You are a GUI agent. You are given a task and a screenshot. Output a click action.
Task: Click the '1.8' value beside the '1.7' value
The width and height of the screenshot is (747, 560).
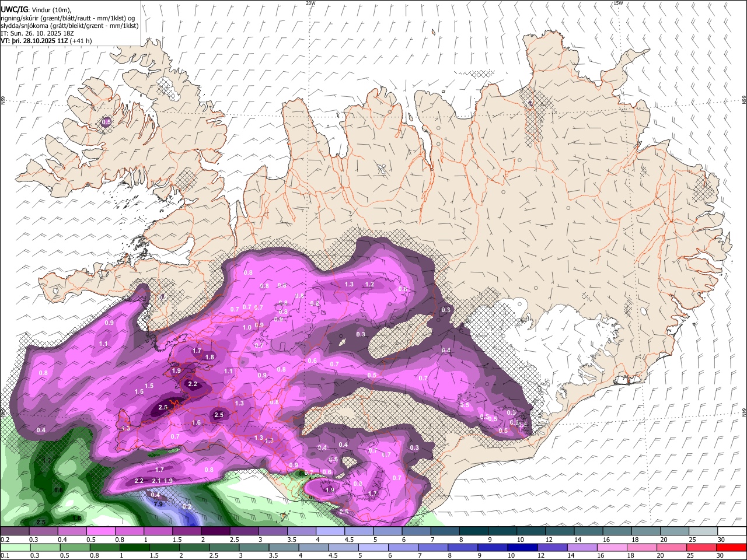pyautogui.click(x=210, y=357)
